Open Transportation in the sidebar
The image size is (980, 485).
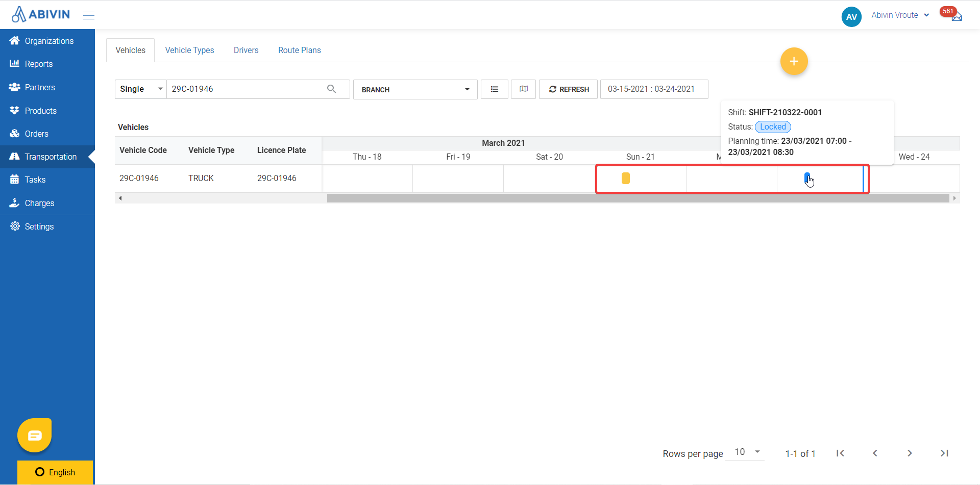(47, 157)
